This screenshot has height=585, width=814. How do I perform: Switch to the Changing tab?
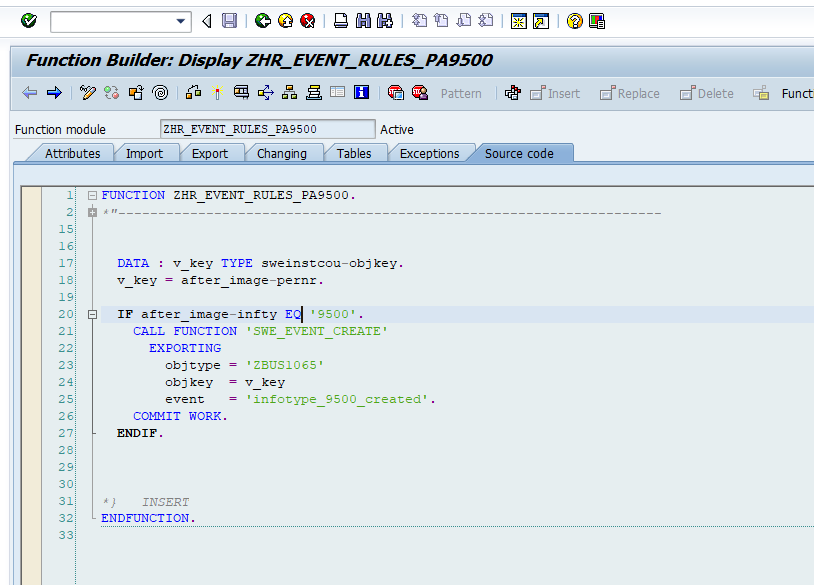click(282, 154)
